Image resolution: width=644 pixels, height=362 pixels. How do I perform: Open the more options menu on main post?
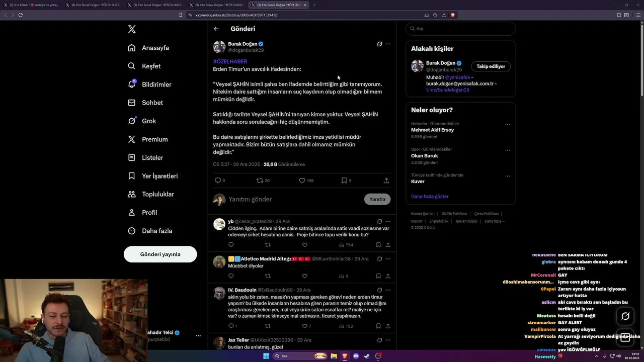pos(388,44)
